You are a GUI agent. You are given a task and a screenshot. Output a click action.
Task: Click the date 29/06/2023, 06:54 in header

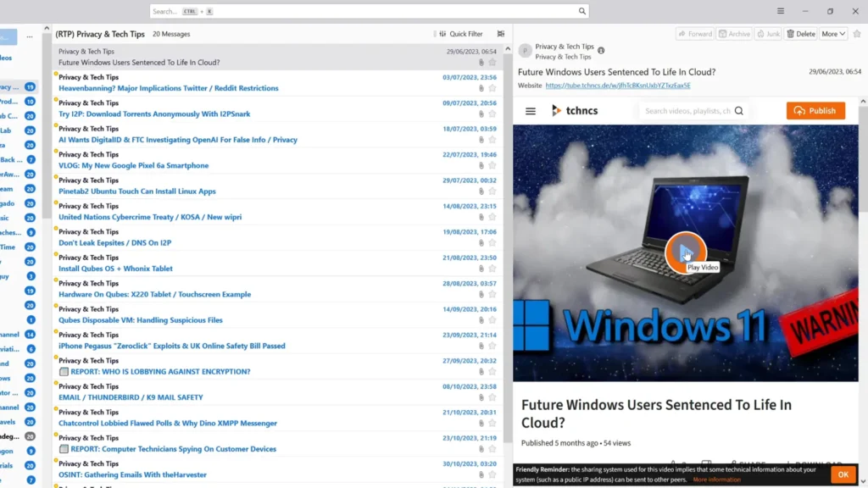pyautogui.click(x=835, y=72)
